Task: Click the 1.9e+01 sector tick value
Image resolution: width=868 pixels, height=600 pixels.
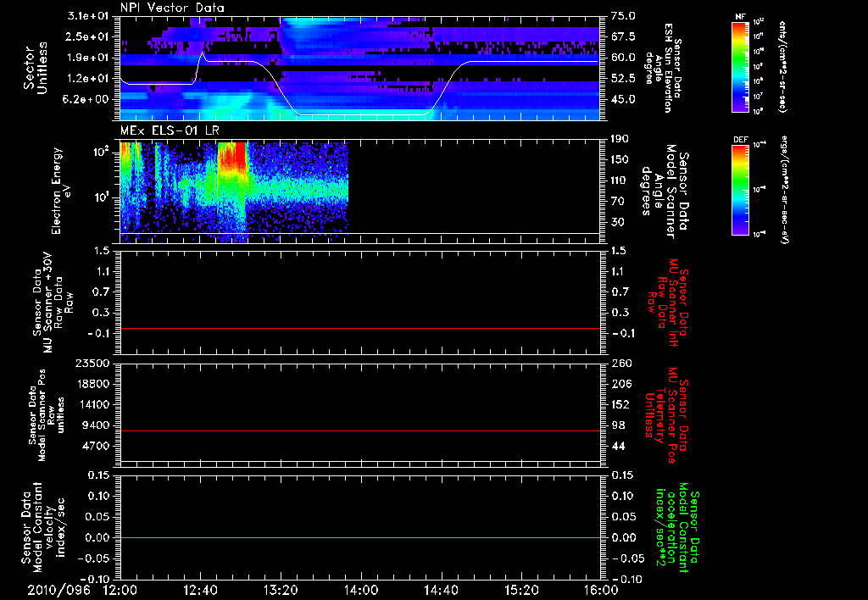Action: click(x=89, y=58)
